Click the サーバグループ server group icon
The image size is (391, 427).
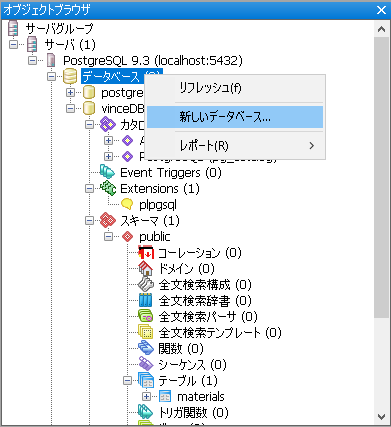[13, 28]
